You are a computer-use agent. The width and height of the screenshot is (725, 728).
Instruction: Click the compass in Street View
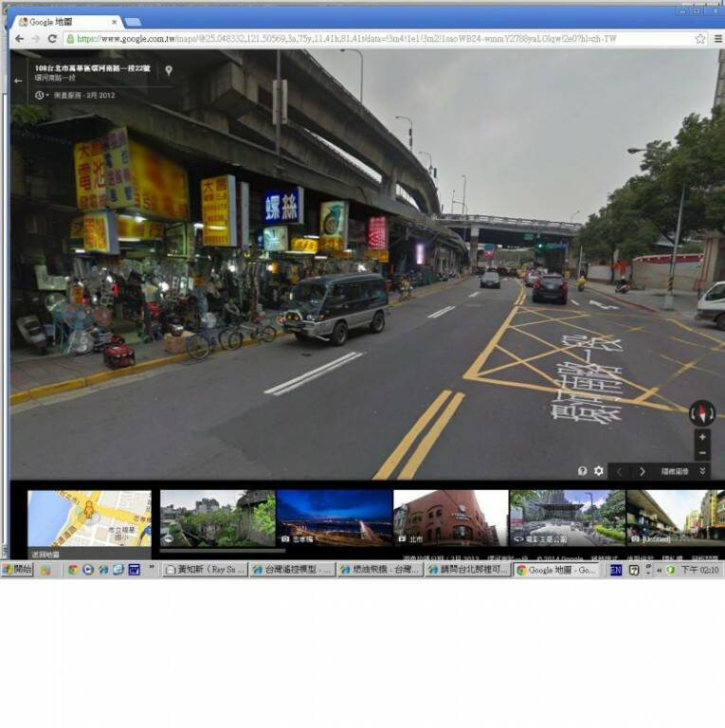tap(702, 413)
